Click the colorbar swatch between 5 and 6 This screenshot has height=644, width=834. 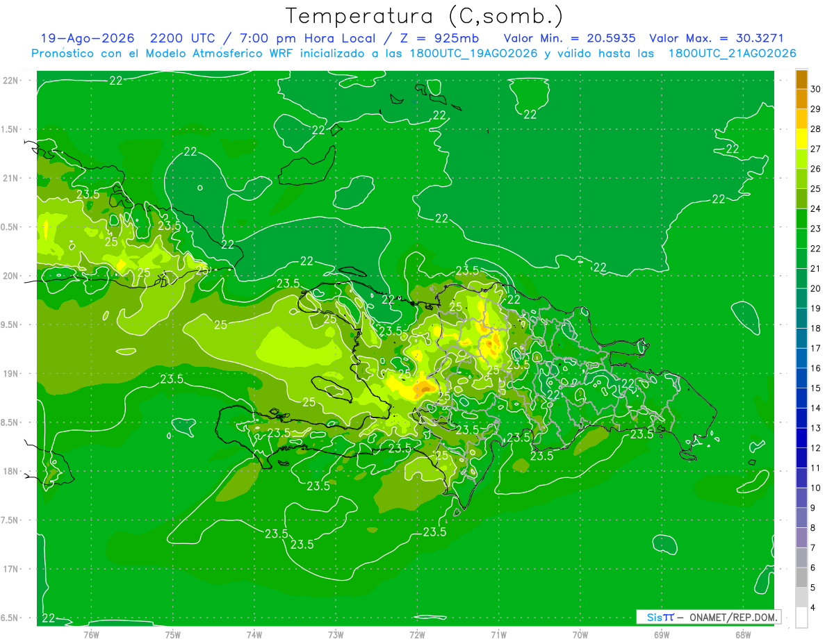coord(801,577)
